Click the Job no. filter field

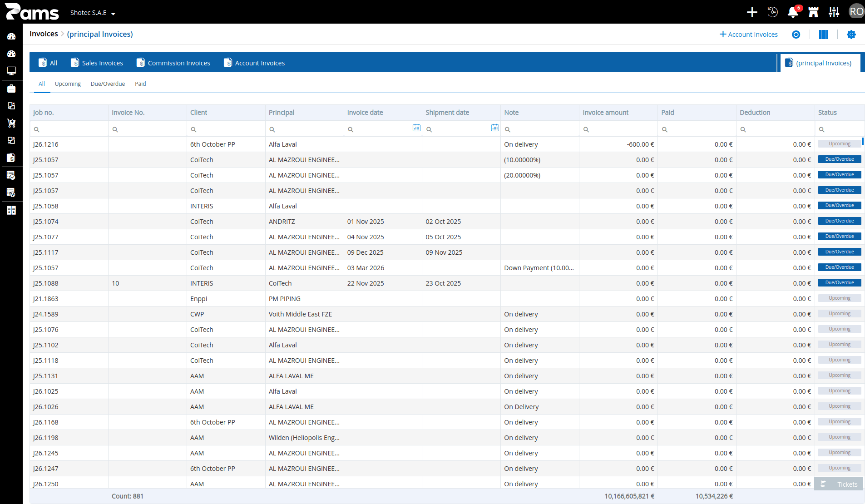pyautogui.click(x=69, y=129)
